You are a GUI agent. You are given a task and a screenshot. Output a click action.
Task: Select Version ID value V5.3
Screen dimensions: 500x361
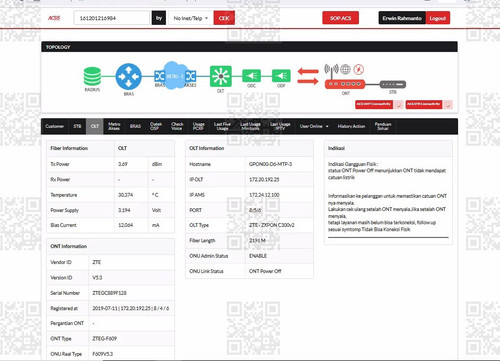point(97,278)
